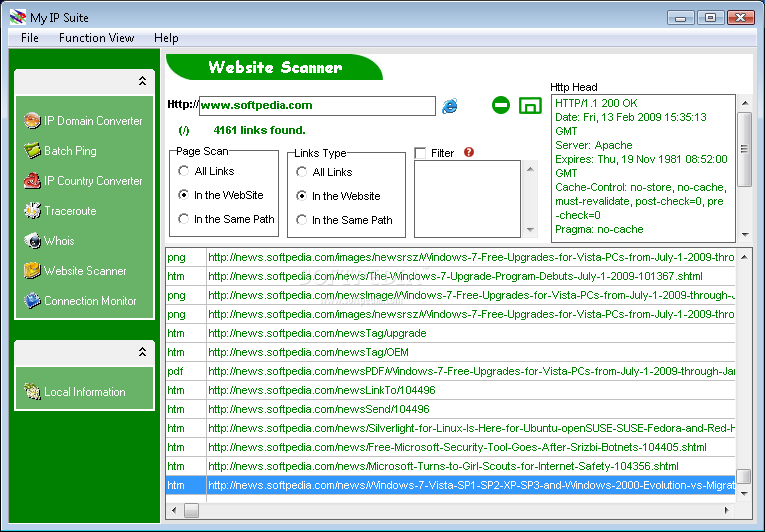Click the 4161 links found status text
The height and width of the screenshot is (532, 765).
pos(259,130)
